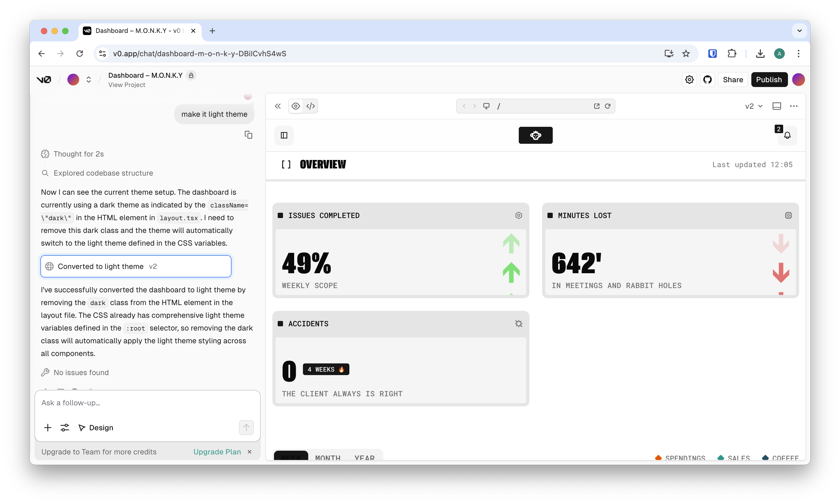Select the MONTH chart tab
The width and height of the screenshot is (840, 504).
[x=328, y=457]
